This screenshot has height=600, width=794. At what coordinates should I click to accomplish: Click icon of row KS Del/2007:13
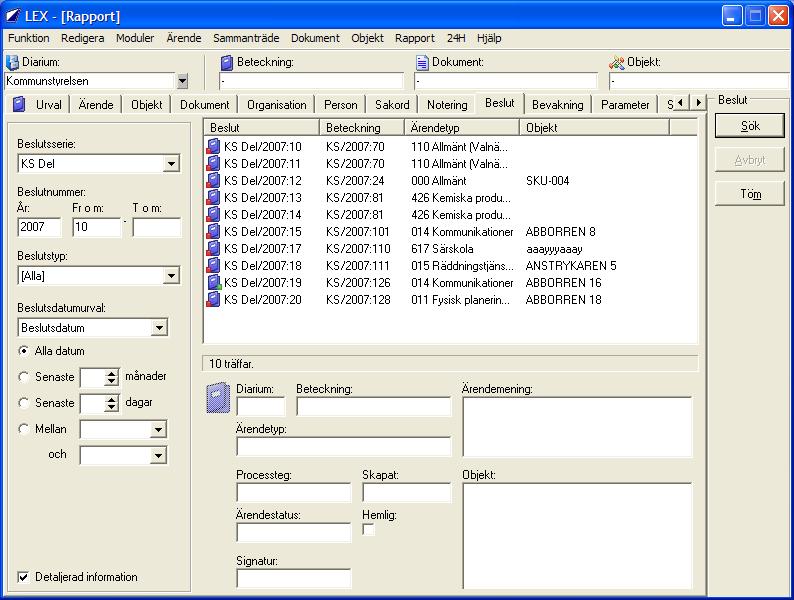[x=213, y=197]
